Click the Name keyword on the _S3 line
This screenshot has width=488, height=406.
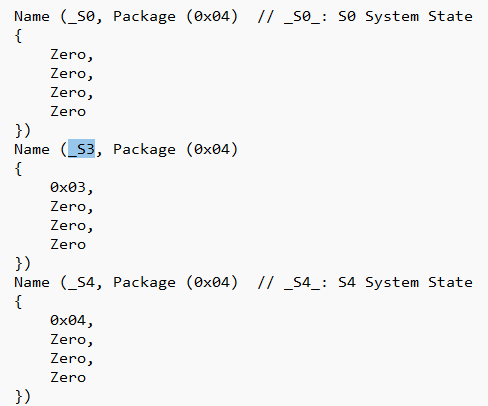click(32, 149)
